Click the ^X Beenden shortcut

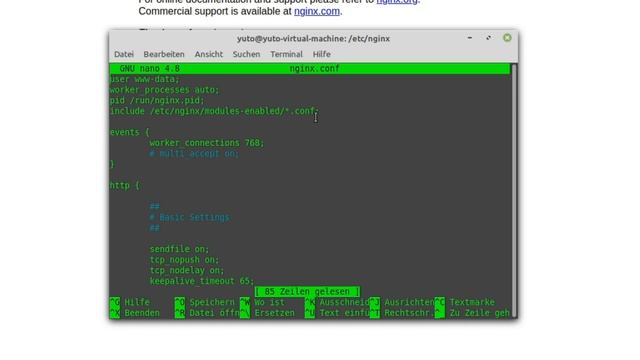(x=135, y=313)
